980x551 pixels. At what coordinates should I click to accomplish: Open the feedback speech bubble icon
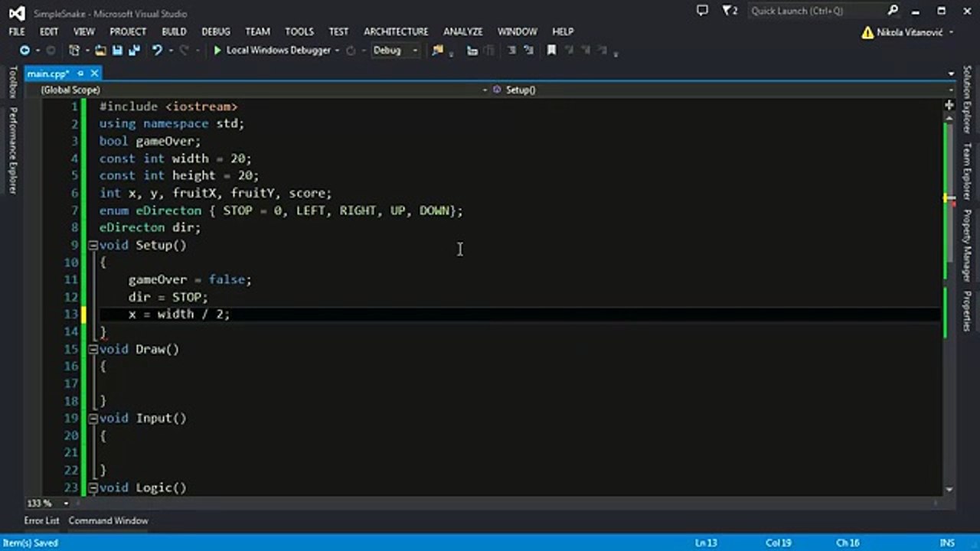click(x=702, y=11)
